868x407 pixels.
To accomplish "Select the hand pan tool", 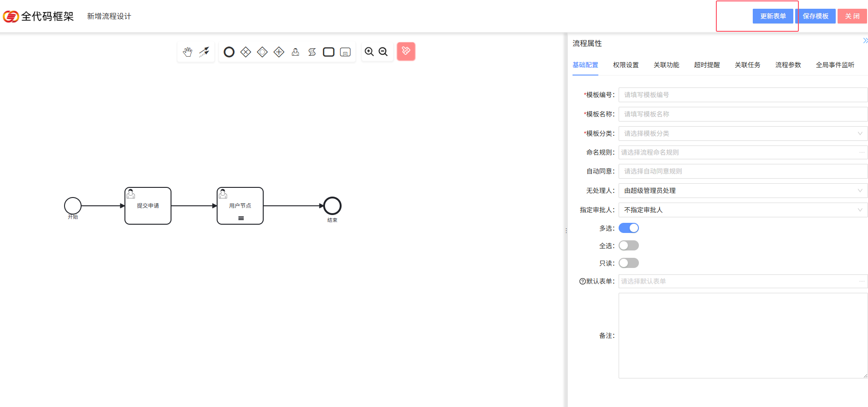I will pos(188,52).
